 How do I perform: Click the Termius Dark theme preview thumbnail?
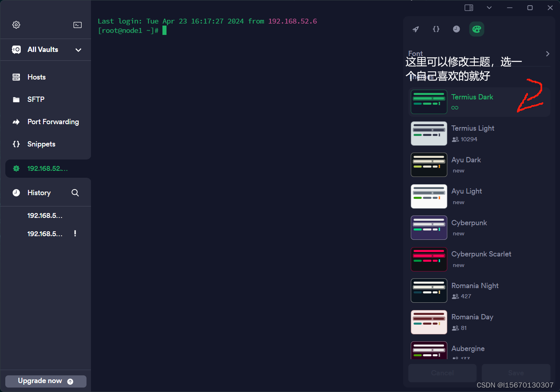[429, 102]
